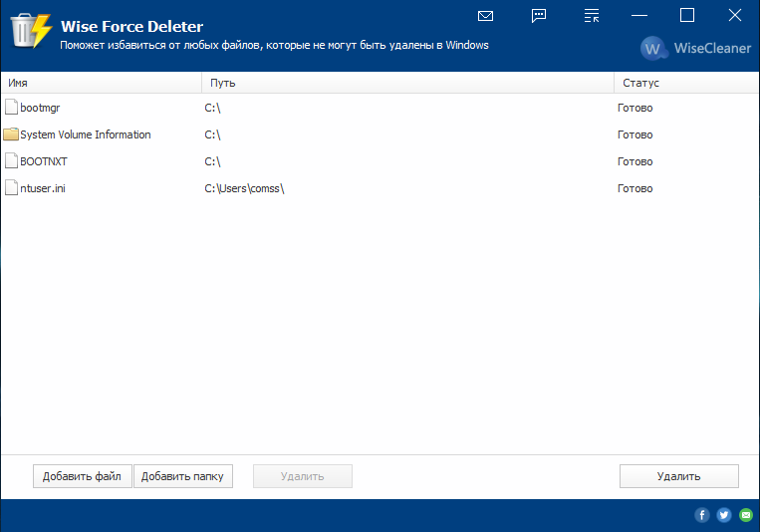
Task: Click the Добавить папку button
Action: pos(182,476)
